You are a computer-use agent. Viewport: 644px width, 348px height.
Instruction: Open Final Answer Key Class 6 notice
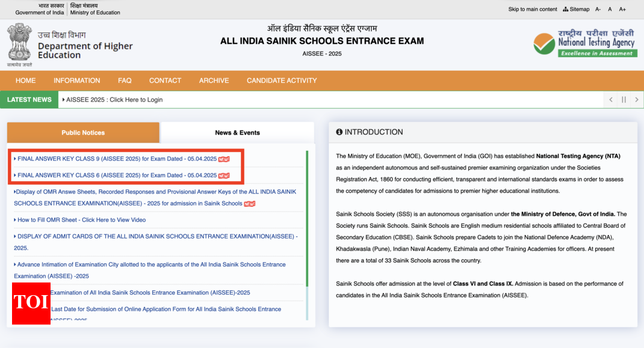tap(117, 176)
